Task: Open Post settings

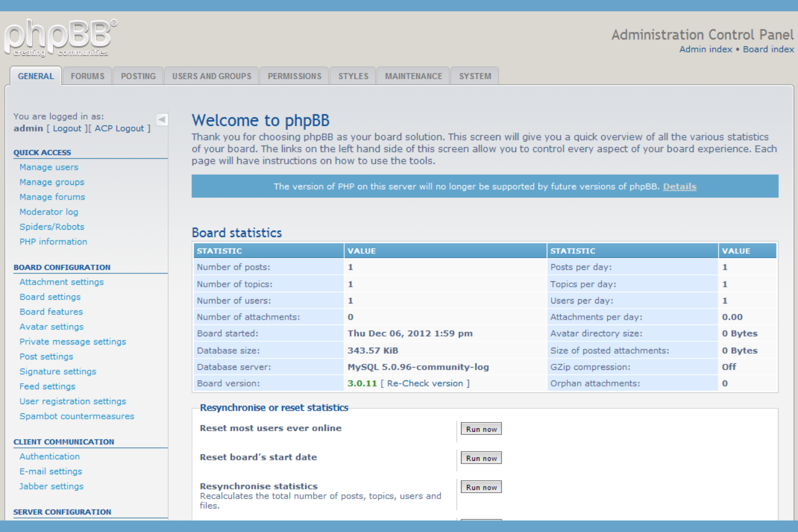Action: (46, 356)
